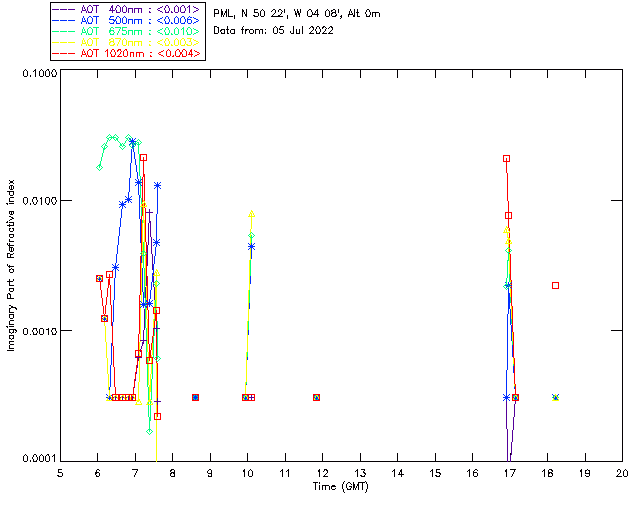The width and height of the screenshot is (640, 512).
Task: Click the yellow triangle marker near time 10
Action: [251, 214]
